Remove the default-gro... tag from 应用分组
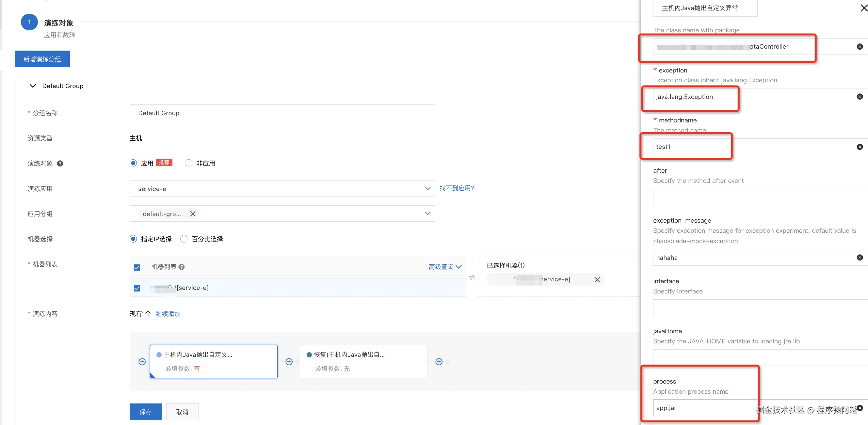 coord(193,214)
